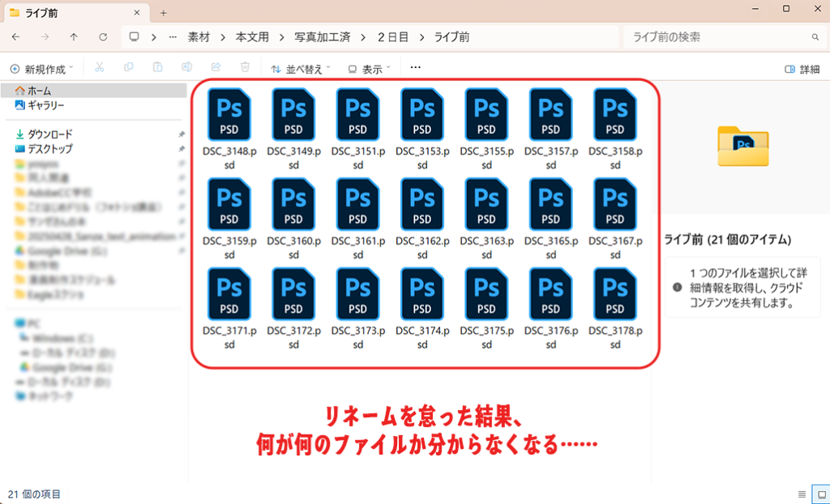
Task: Select the DSC_3165.psd file icon
Action: 551,204
